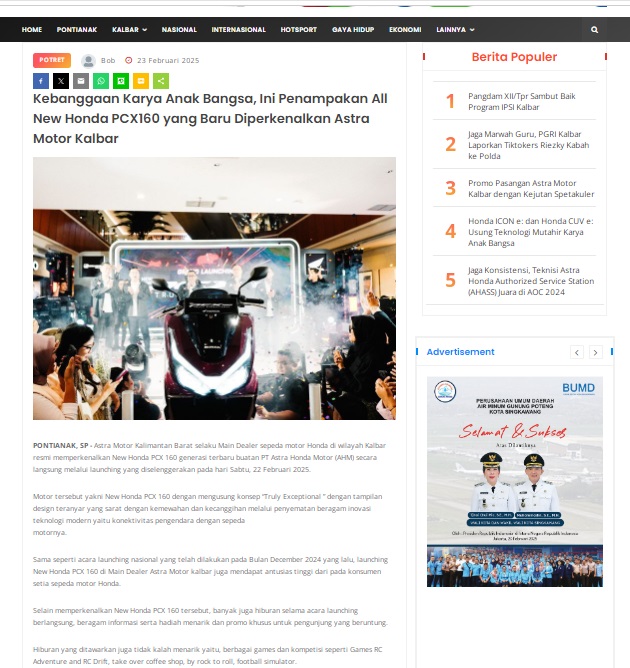Screen dimensions: 630x668
Task: Click the 23 Februari 2025 date
Action: coord(168,60)
